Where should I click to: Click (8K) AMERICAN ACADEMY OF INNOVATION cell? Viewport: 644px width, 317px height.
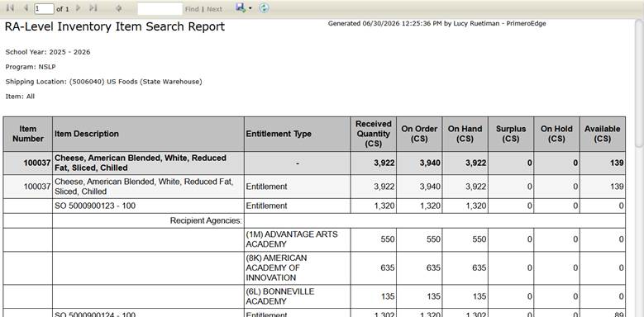pos(298,267)
